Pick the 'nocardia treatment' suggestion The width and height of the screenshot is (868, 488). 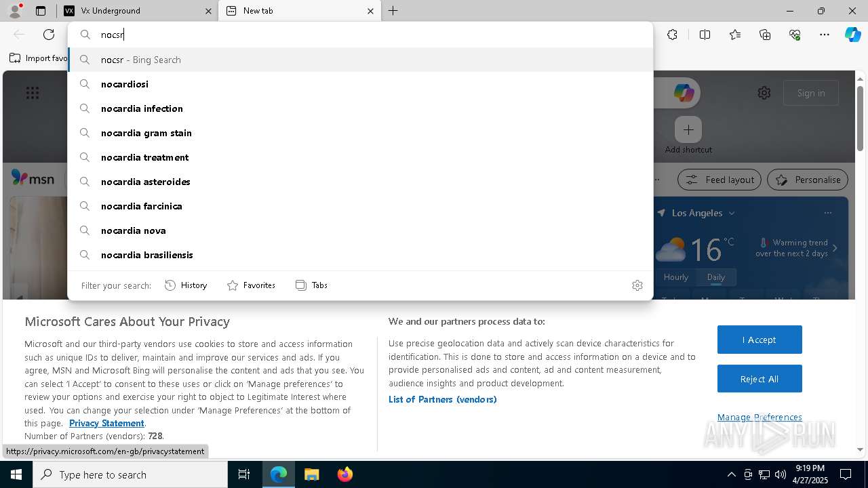tap(360, 157)
